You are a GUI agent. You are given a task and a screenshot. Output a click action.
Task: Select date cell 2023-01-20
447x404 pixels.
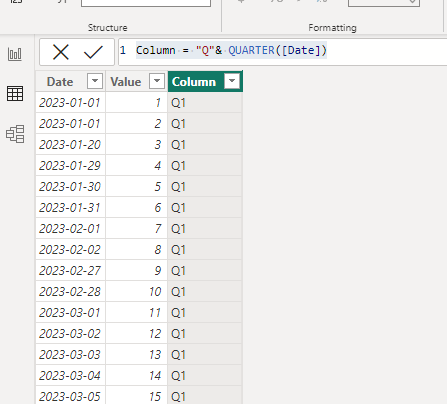pos(70,145)
